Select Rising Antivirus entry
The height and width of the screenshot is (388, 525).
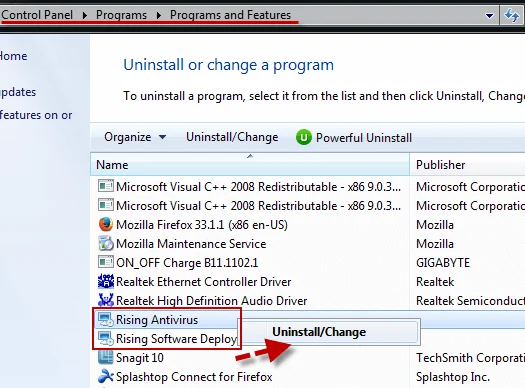click(157, 320)
